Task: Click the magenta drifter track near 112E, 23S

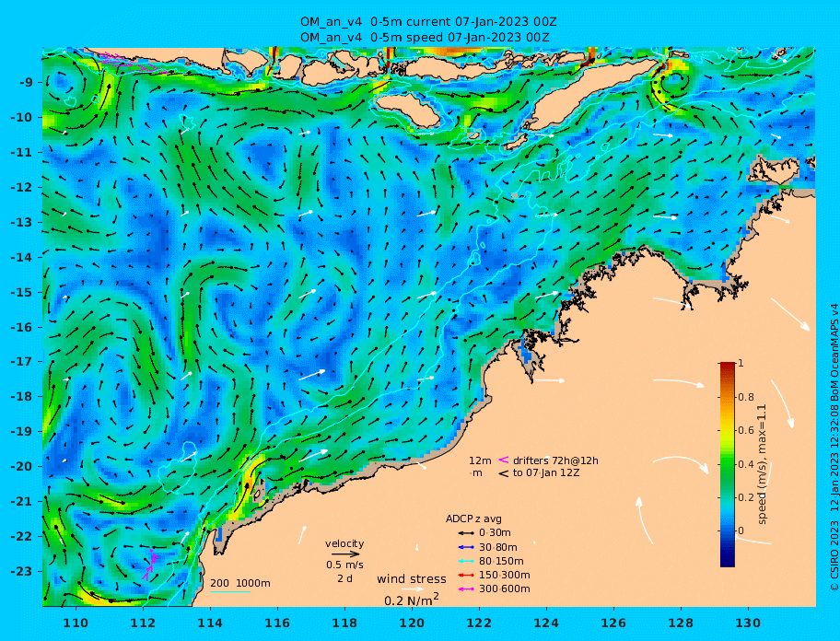Action: pyautogui.click(x=150, y=565)
